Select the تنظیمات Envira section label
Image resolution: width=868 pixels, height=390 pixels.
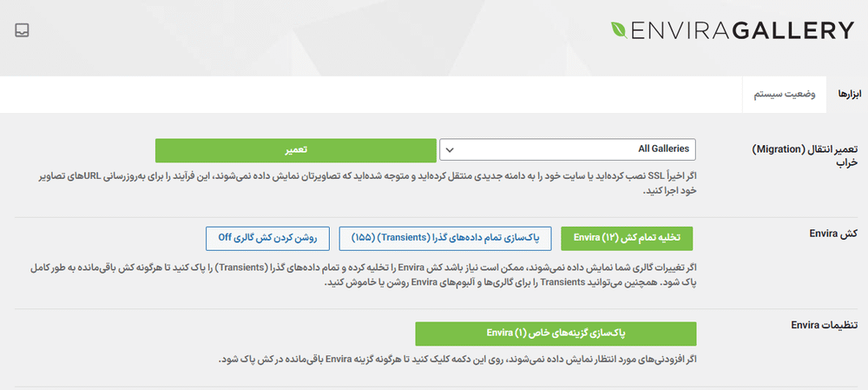[x=825, y=325]
